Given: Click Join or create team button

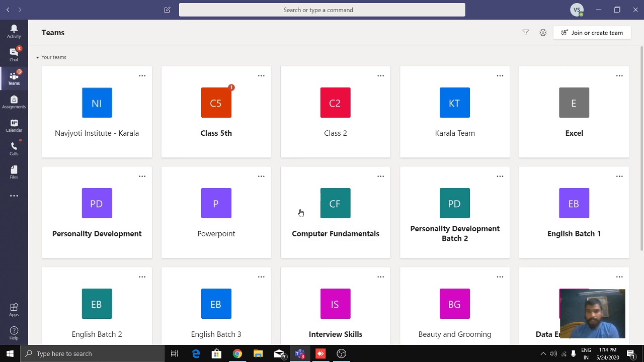Looking at the screenshot, I should [x=592, y=33].
